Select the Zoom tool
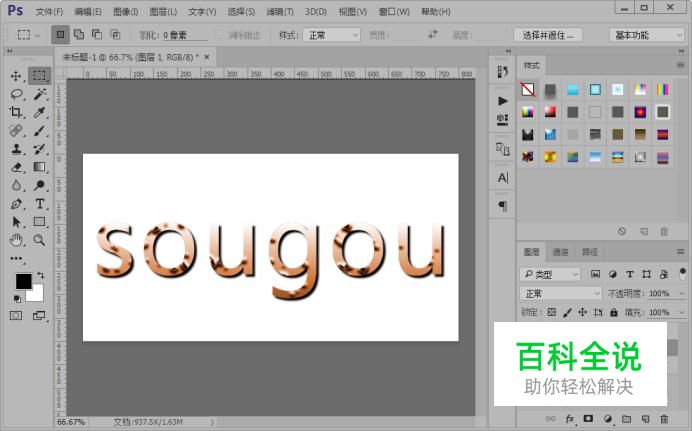Viewport: 692px width, 431px height. point(40,240)
